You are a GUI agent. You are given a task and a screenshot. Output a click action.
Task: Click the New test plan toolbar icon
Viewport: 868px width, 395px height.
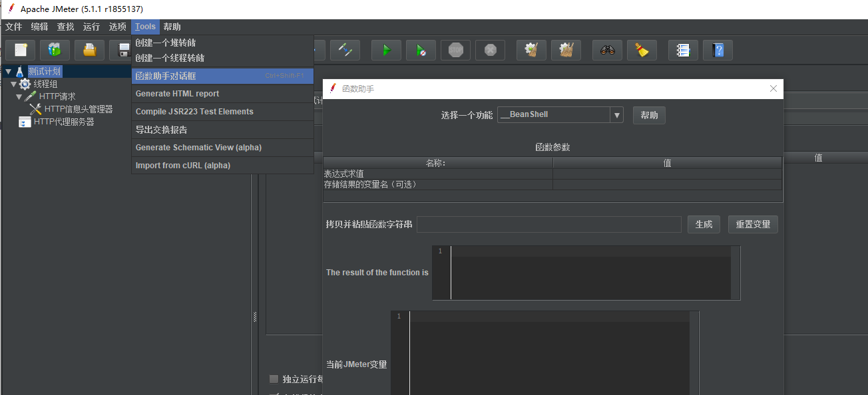(x=20, y=50)
